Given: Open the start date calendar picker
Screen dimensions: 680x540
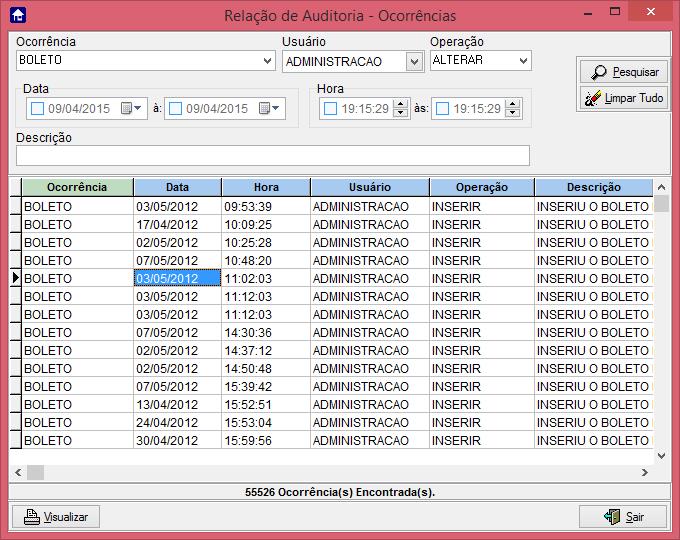Looking at the screenshot, I should tap(132, 108).
